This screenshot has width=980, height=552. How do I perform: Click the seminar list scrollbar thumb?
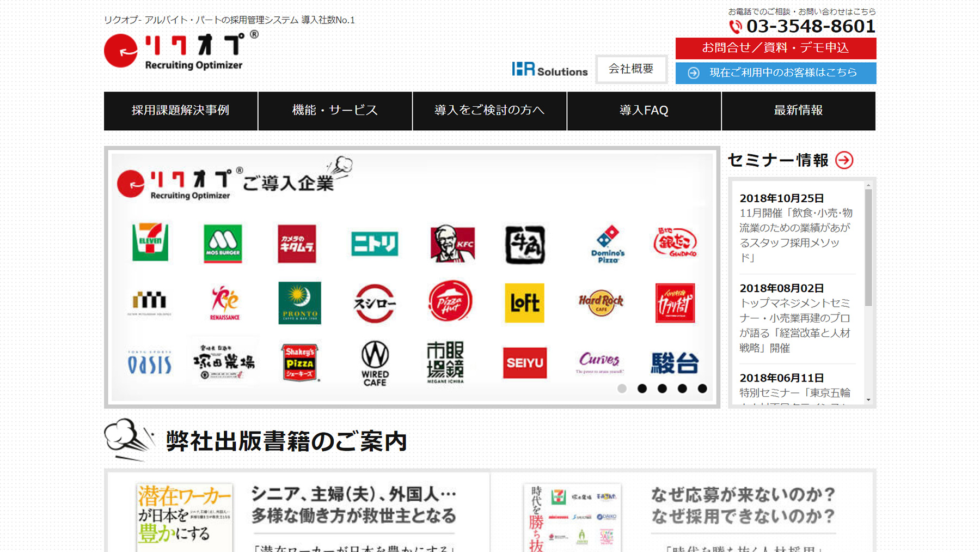[x=868, y=247]
